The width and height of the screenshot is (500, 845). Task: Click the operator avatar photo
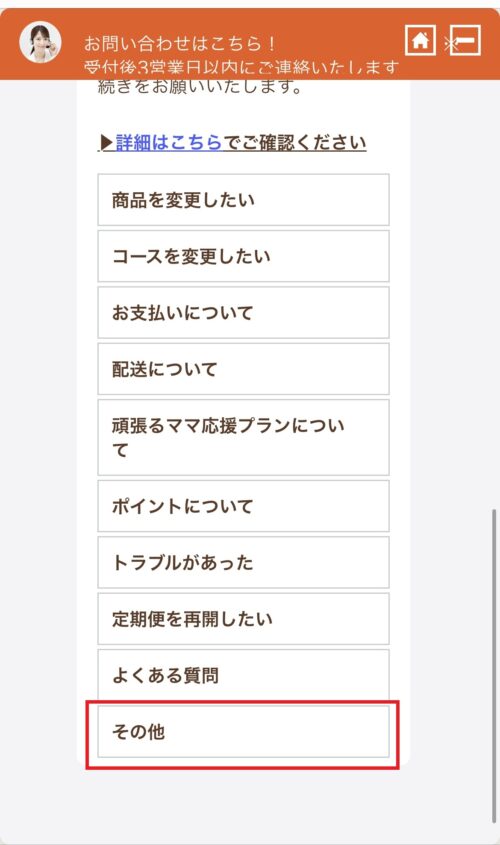[x=40, y=42]
